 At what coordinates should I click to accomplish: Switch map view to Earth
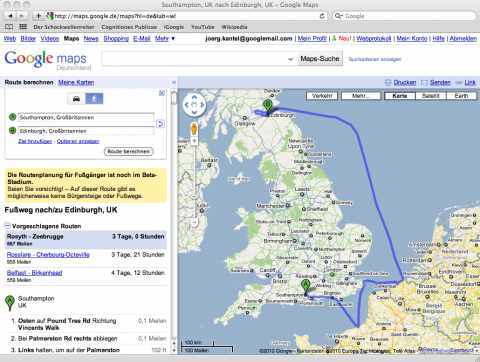[x=461, y=96]
